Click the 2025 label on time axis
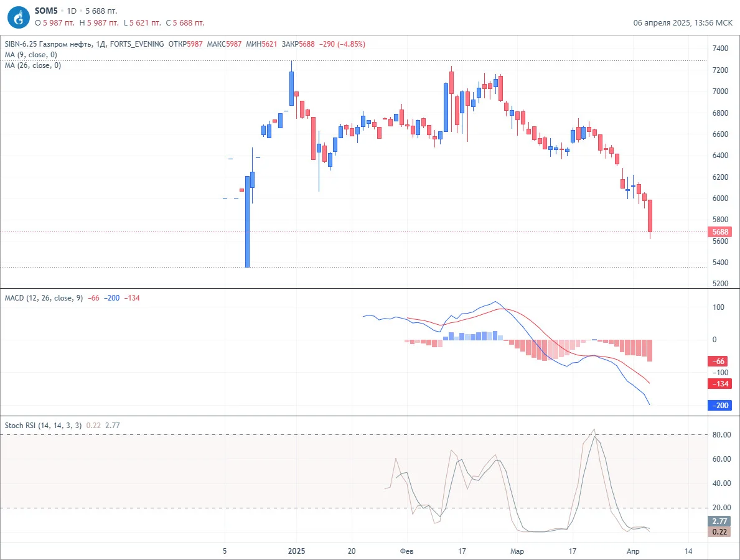 click(x=296, y=551)
